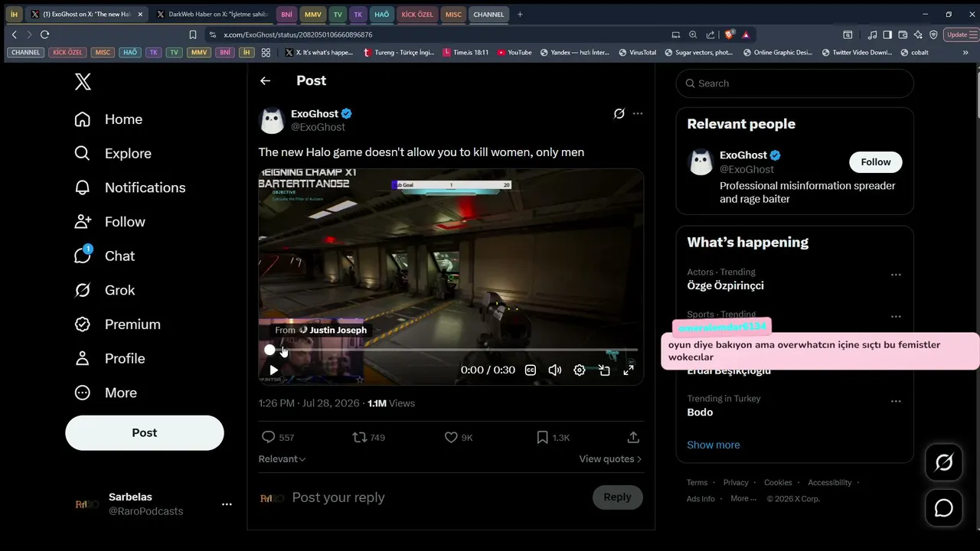Open the YouTube bookmark

[x=514, y=53]
